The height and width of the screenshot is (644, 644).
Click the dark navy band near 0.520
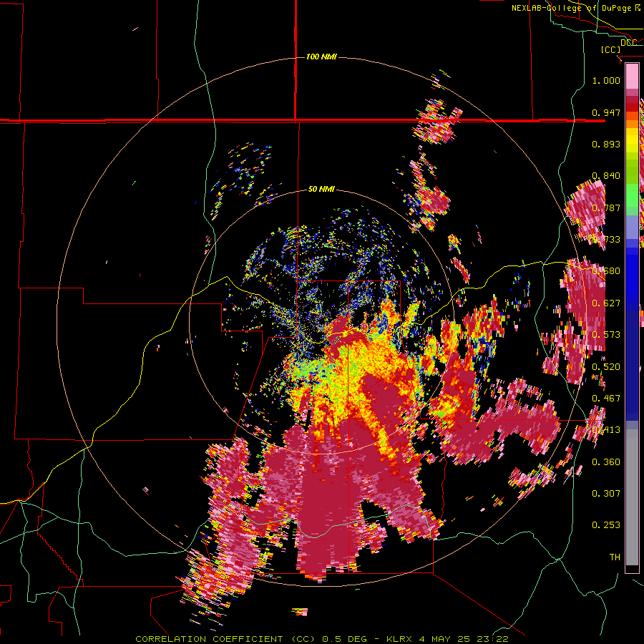(x=632, y=366)
